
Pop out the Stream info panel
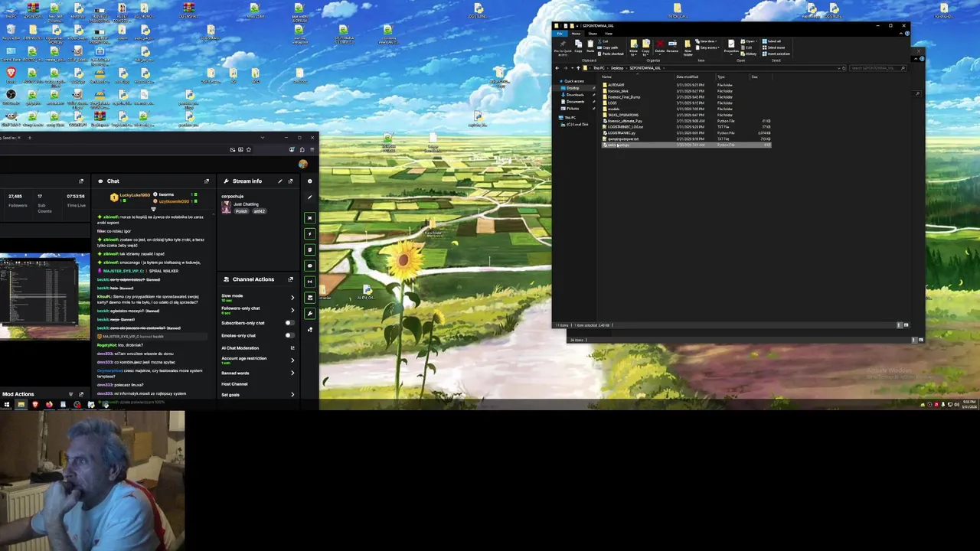point(290,181)
